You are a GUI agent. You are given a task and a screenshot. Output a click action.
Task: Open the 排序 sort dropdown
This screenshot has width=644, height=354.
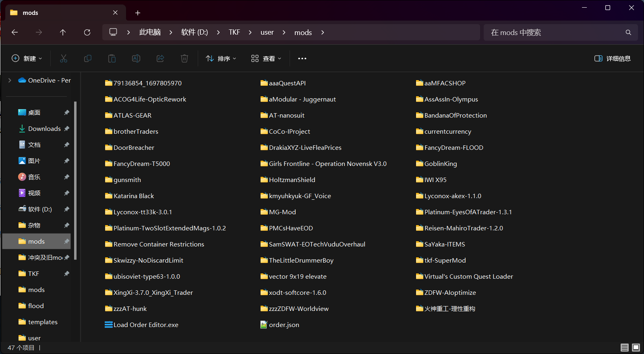tap(221, 59)
